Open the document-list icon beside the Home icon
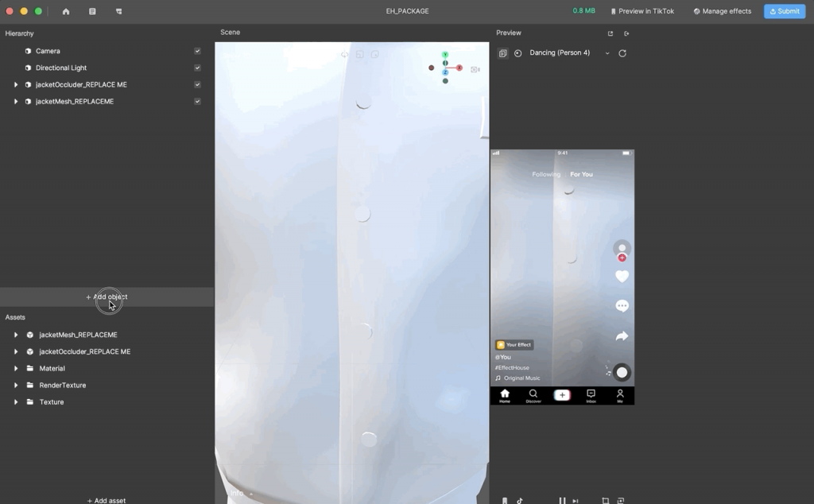This screenshot has width=814, height=504. pos(92,11)
